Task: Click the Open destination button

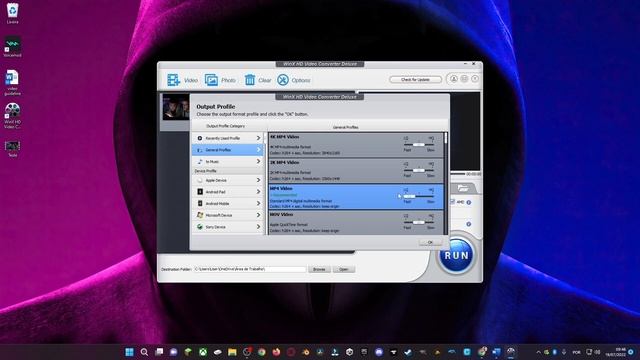Action: (x=344, y=269)
